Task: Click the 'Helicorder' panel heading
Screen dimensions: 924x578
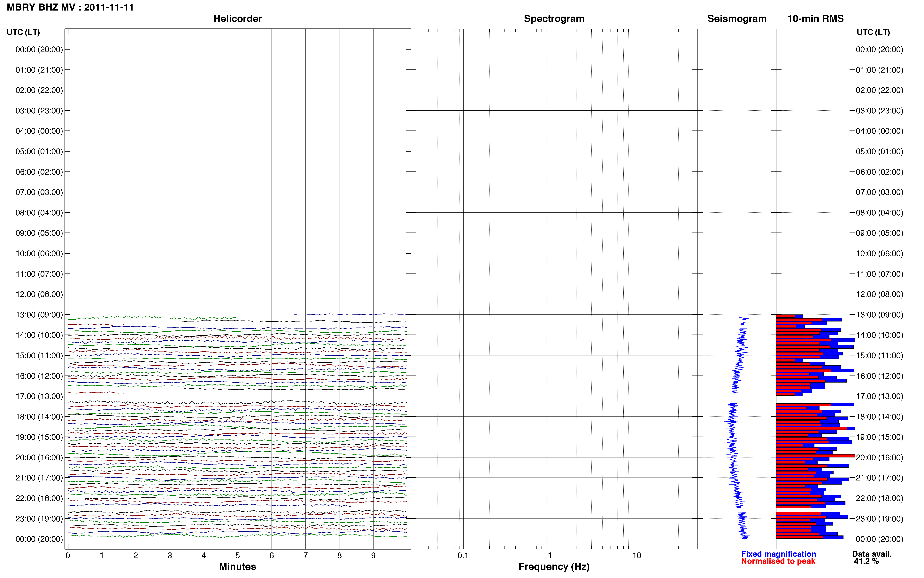Action: 238,18
